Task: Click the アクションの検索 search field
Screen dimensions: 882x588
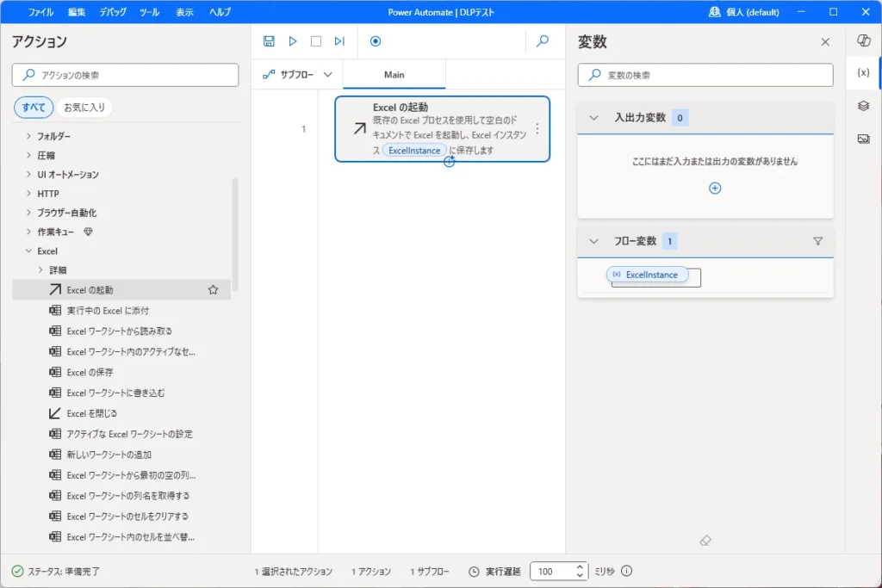Action: (126, 75)
